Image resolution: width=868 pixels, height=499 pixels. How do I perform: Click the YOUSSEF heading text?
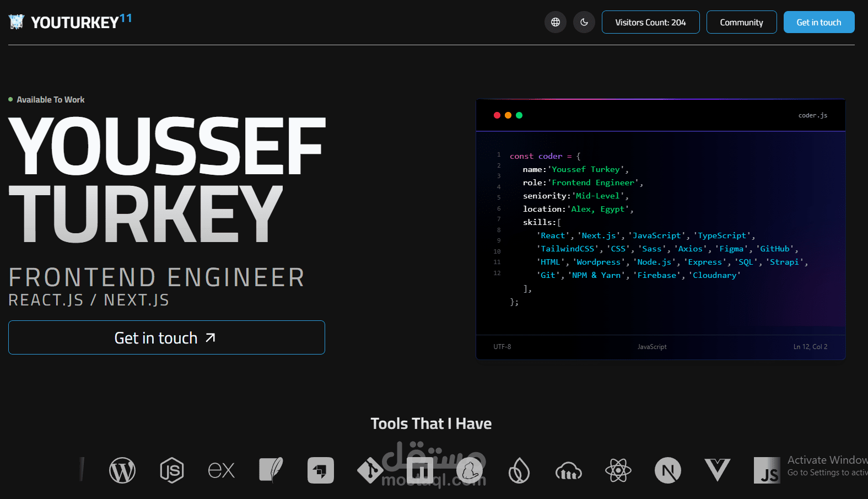(x=167, y=146)
